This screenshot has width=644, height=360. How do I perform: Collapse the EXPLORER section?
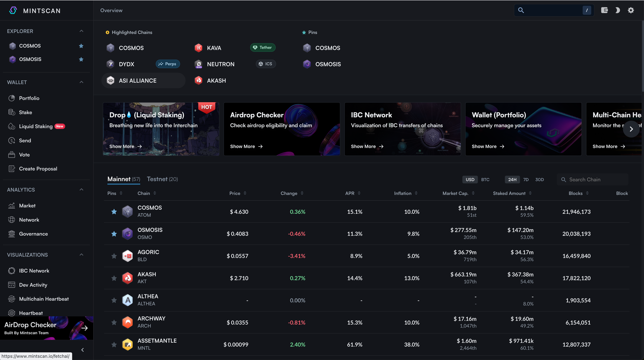[81, 31]
